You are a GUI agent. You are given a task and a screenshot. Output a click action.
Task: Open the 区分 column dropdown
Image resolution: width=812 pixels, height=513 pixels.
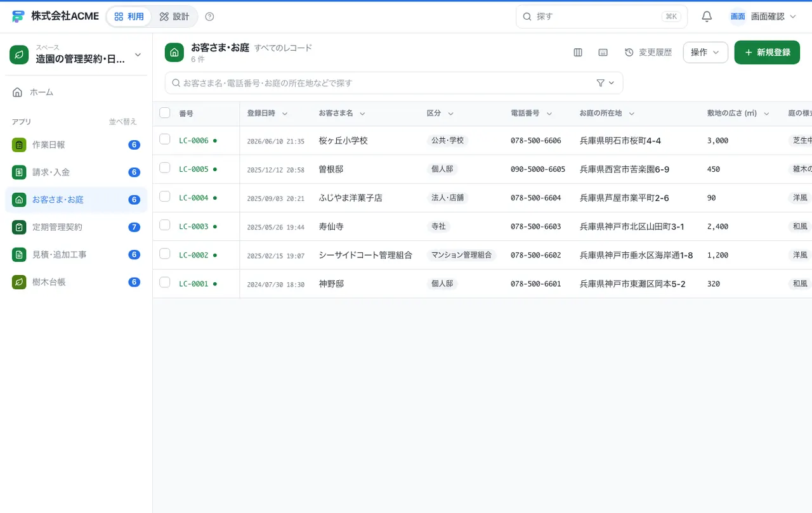point(450,114)
